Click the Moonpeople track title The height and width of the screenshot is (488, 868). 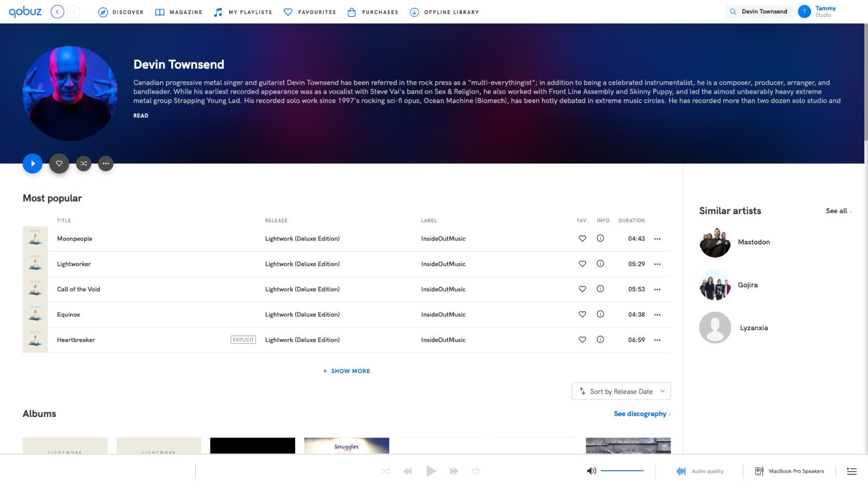(74, 239)
